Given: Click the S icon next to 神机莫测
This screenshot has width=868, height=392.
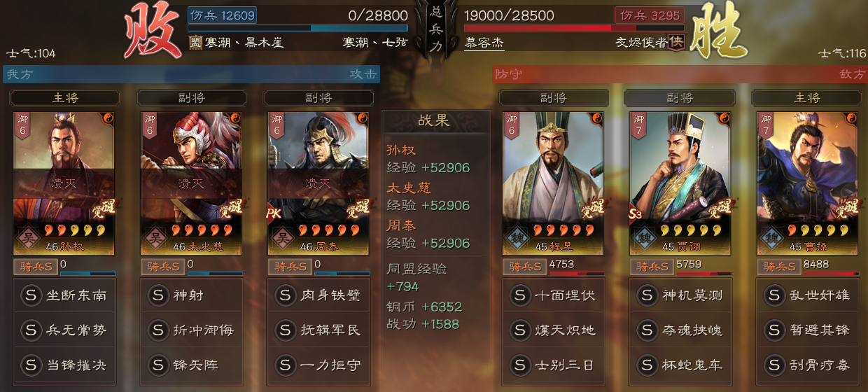Looking at the screenshot, I should (647, 295).
